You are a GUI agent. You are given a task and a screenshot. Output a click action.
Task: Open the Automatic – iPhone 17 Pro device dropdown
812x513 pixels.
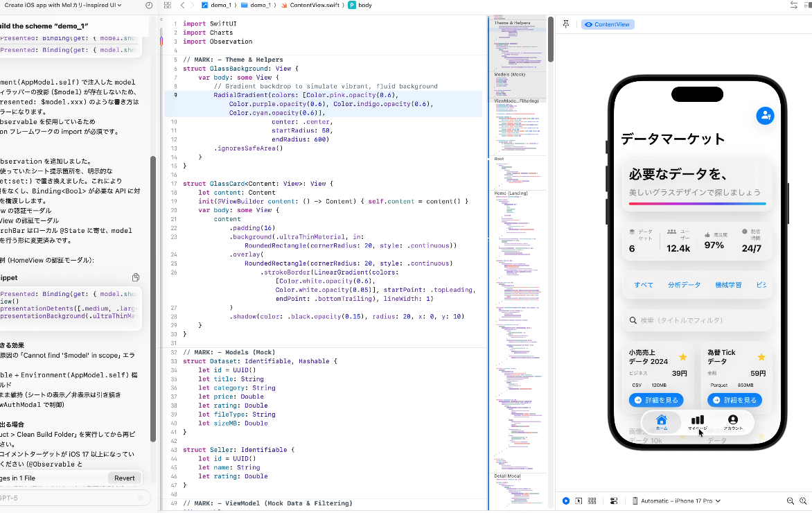[x=674, y=501]
